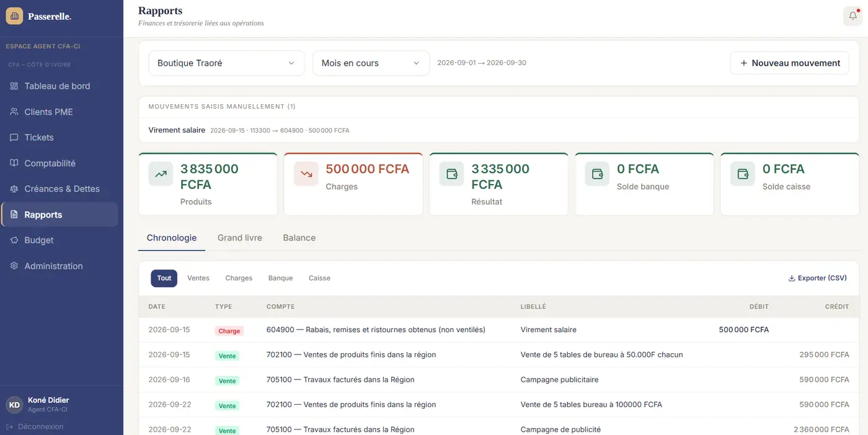868x435 pixels.
Task: Switch to the Chronologie tab
Action: [x=172, y=238]
